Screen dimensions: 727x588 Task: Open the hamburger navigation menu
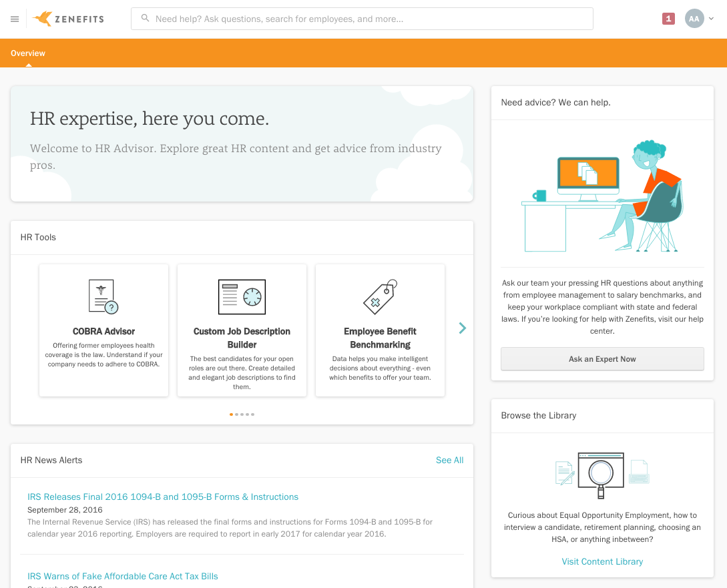[x=15, y=19]
